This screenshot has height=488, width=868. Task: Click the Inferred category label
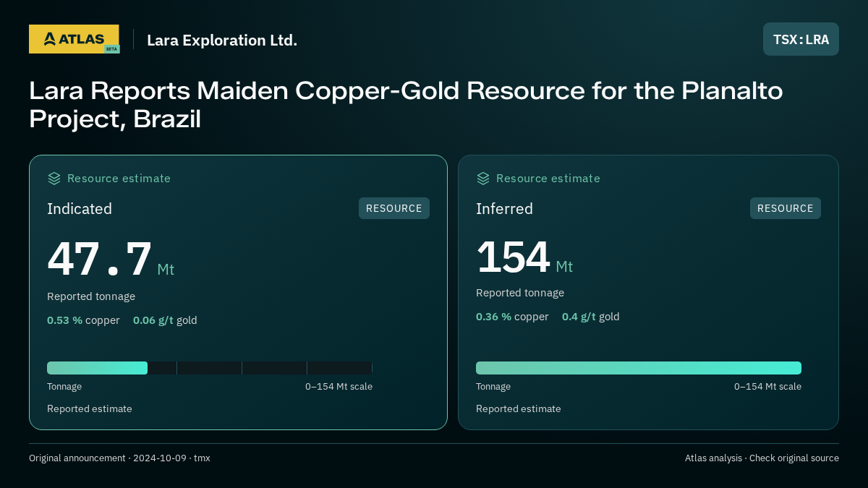[504, 209]
